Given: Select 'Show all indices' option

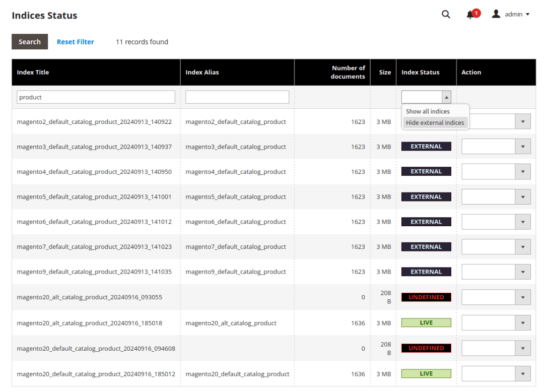Looking at the screenshot, I should 428,111.
